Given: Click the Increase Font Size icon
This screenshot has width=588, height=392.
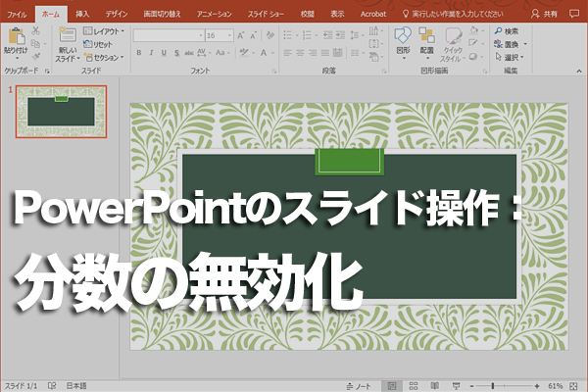Looking at the screenshot, I should [241, 35].
